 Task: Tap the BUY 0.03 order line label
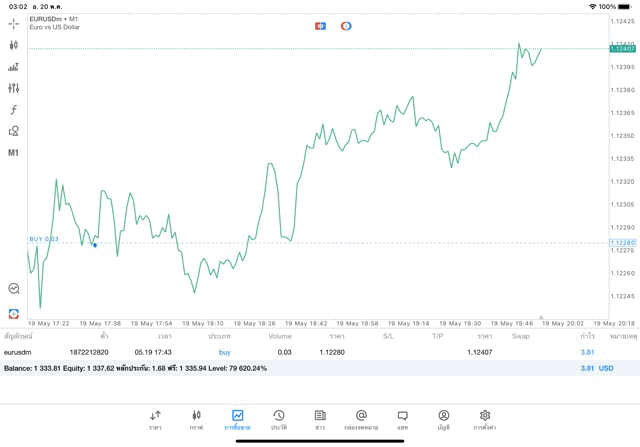point(44,239)
